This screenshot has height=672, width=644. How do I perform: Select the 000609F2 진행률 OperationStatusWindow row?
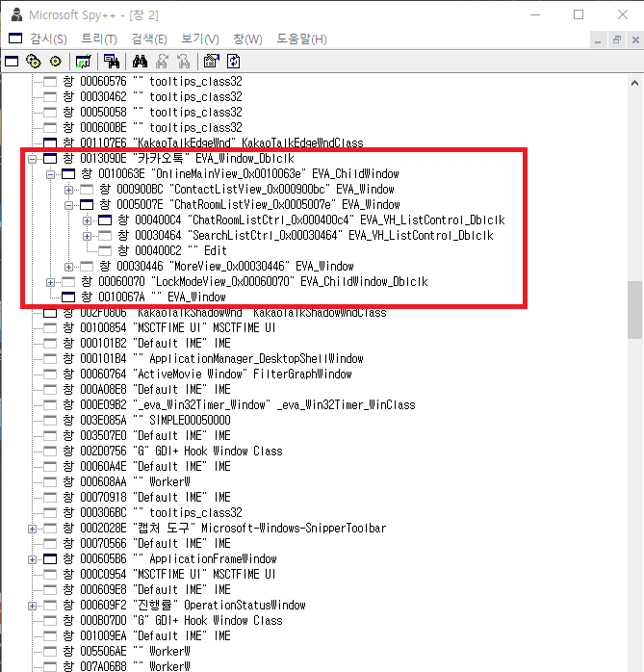coord(184,606)
